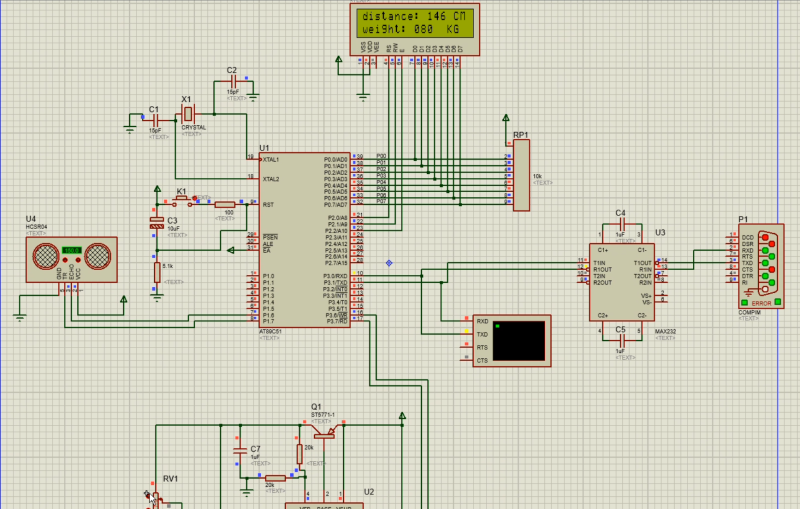This screenshot has height=509, width=800.
Task: Adjust the RV1 potentiometer
Action: coord(155,498)
